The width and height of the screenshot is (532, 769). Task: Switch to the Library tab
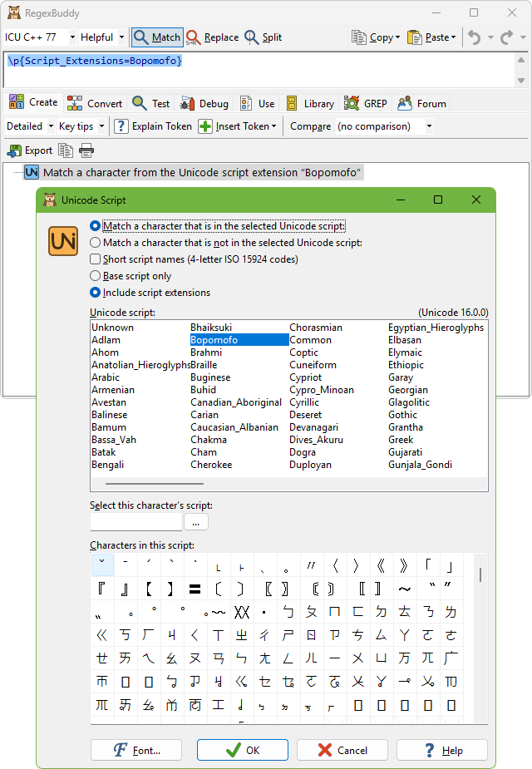tap(310, 103)
